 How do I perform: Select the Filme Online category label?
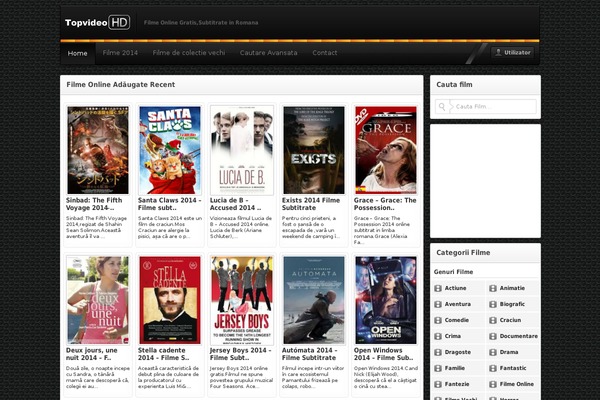517,384
